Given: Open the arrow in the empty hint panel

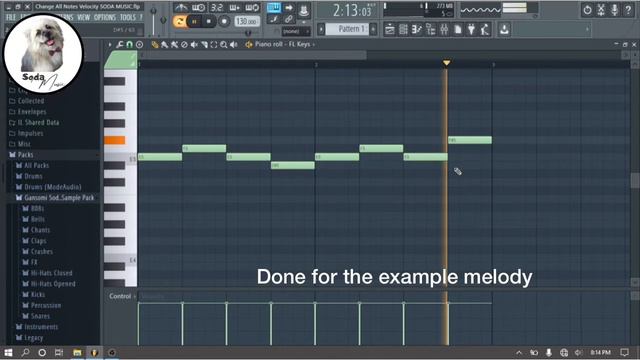Looking at the screenshot, I should click(588, 29).
